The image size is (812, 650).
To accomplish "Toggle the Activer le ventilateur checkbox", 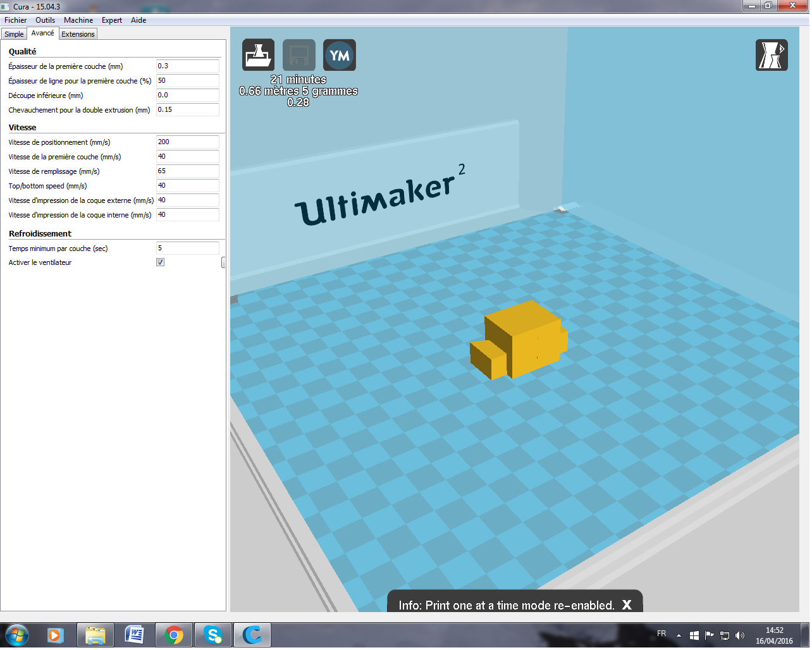I will click(161, 262).
